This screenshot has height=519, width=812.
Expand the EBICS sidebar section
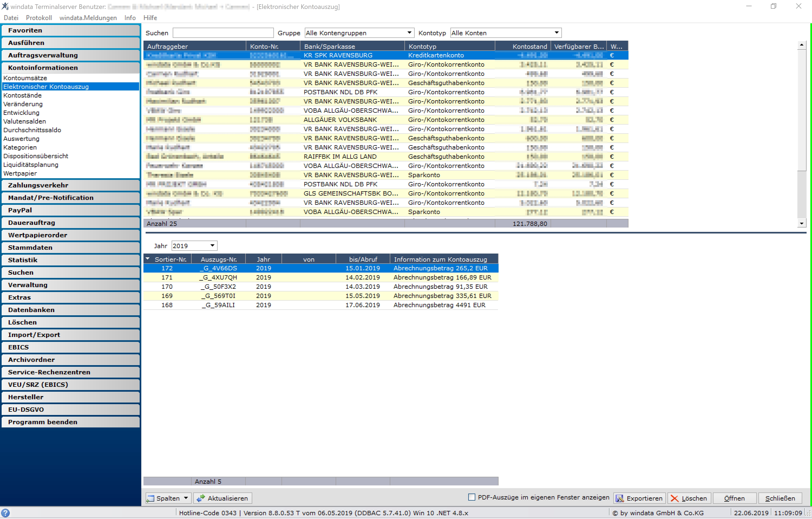pyautogui.click(x=70, y=347)
